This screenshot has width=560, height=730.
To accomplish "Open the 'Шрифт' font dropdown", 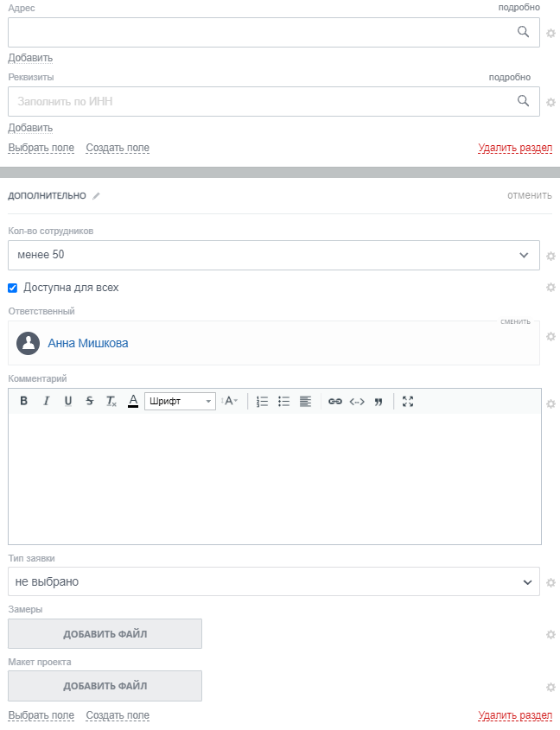I will [x=180, y=401].
